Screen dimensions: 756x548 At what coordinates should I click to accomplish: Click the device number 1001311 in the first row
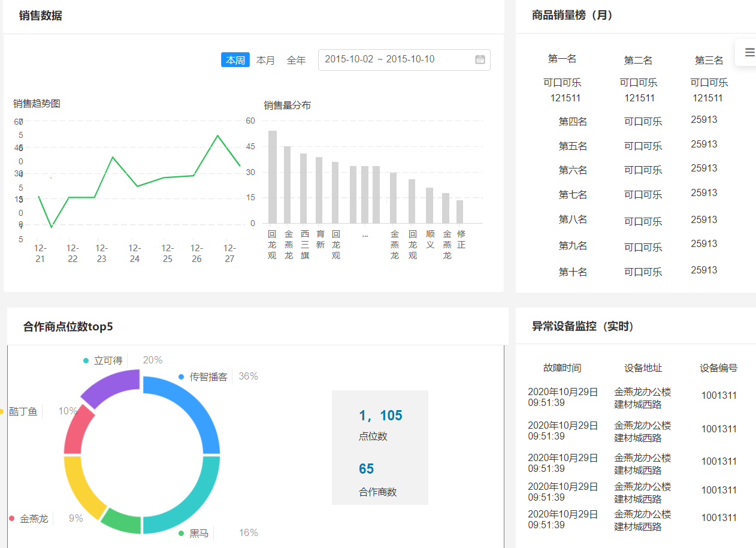(x=719, y=395)
